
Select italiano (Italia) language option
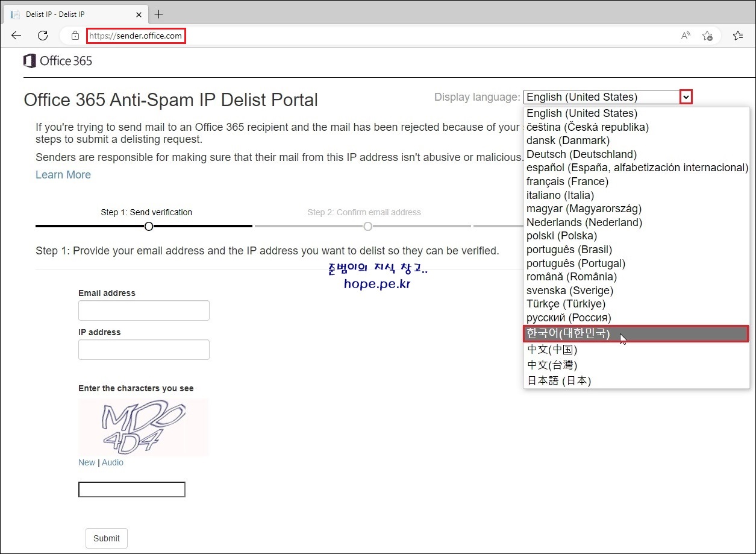coord(637,195)
